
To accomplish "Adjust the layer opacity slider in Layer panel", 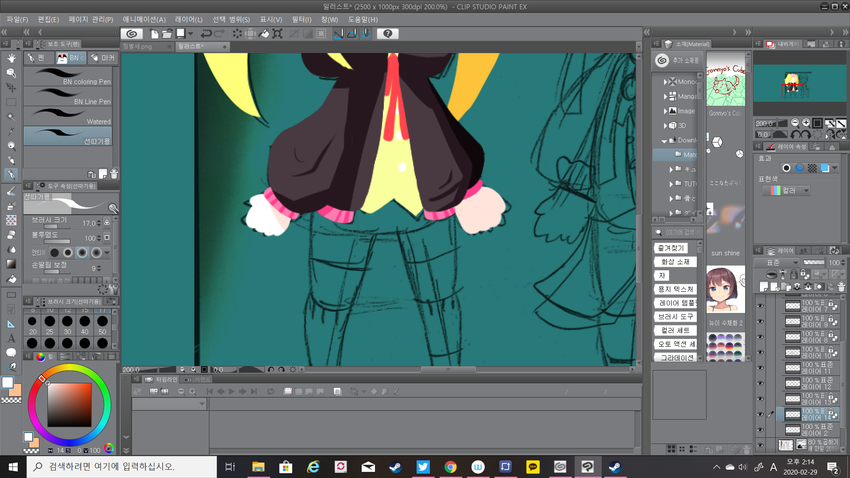I will coord(814,262).
